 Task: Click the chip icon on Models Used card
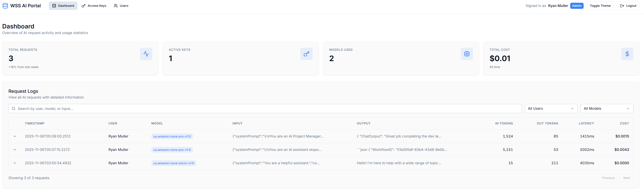click(x=467, y=54)
